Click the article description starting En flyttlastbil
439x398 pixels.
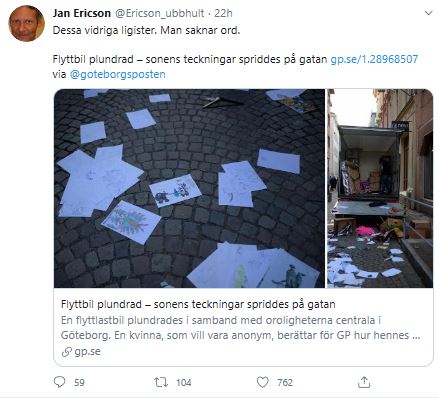click(x=240, y=328)
